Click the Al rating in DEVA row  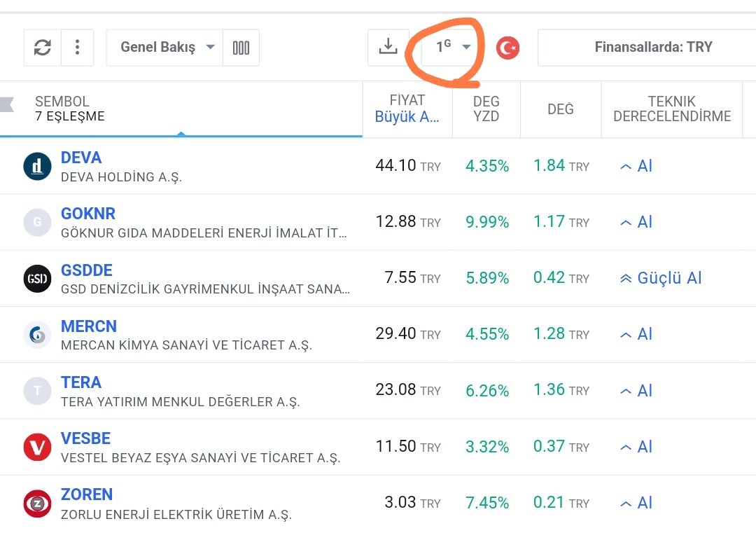636,166
